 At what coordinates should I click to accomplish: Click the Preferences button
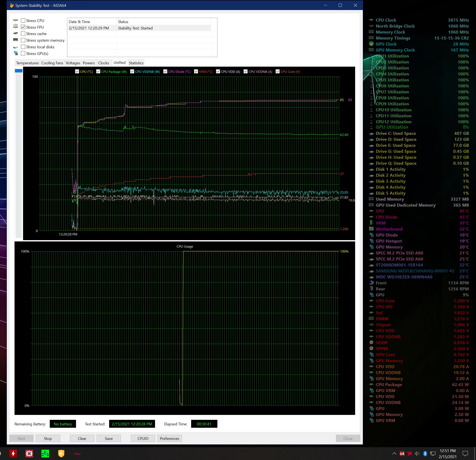169,438
